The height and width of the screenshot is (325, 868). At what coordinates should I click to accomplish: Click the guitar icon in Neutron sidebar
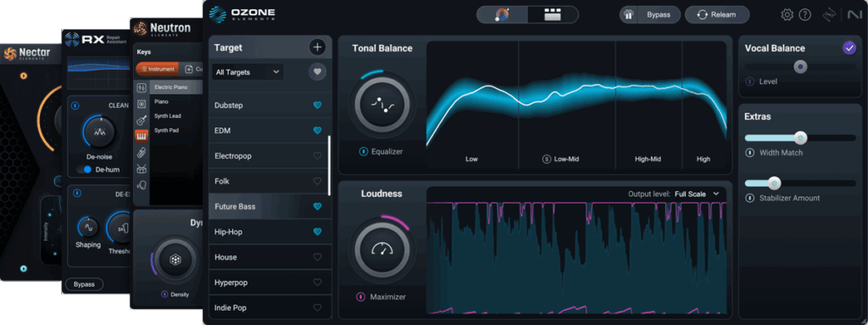click(142, 120)
